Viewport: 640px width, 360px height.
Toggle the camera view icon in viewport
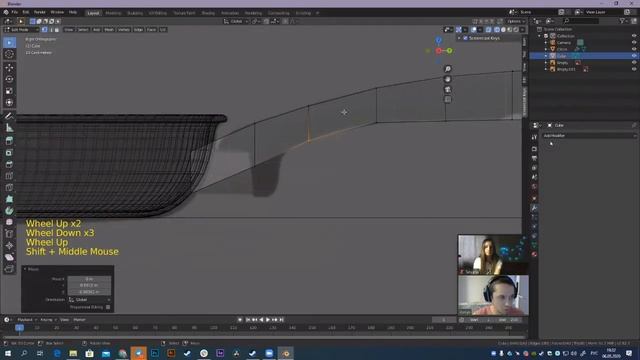(x=448, y=89)
